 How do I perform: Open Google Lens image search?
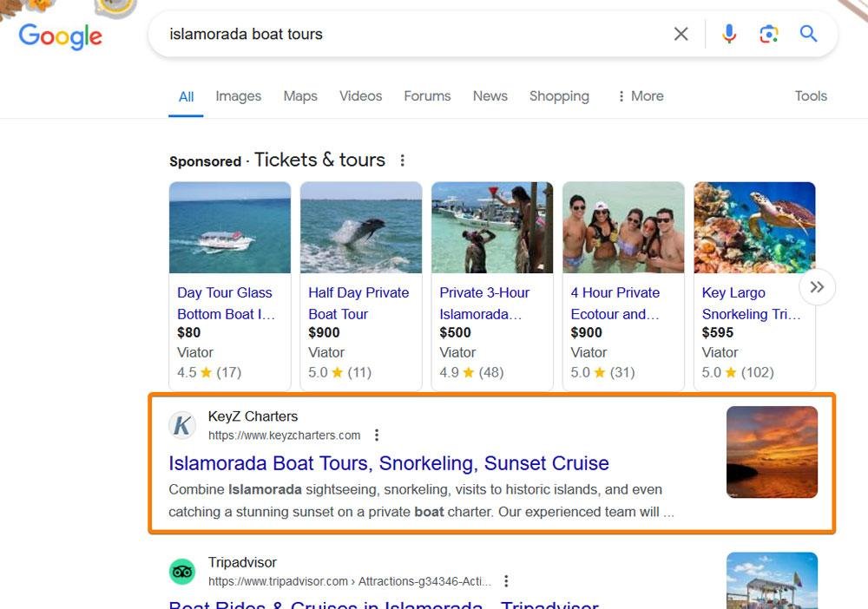coord(768,34)
